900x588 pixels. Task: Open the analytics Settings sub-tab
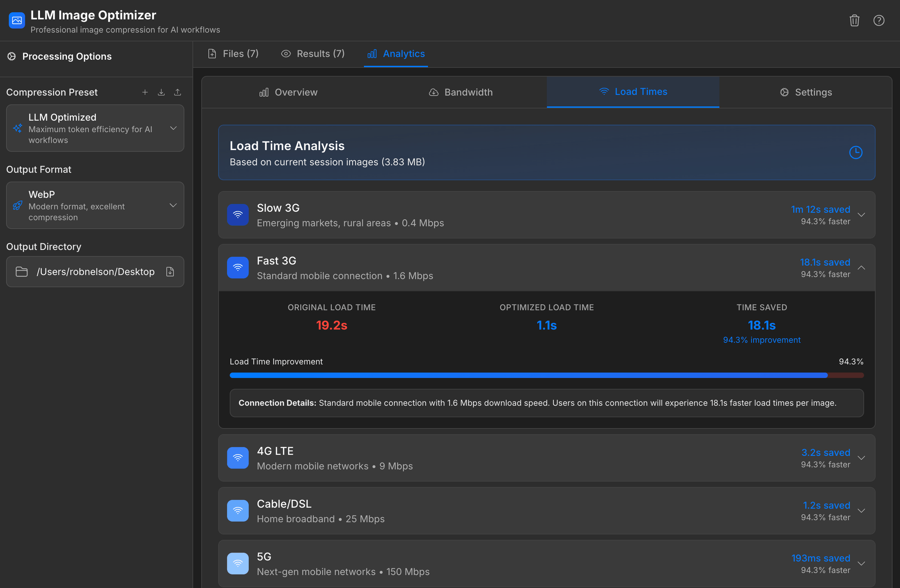(x=806, y=92)
